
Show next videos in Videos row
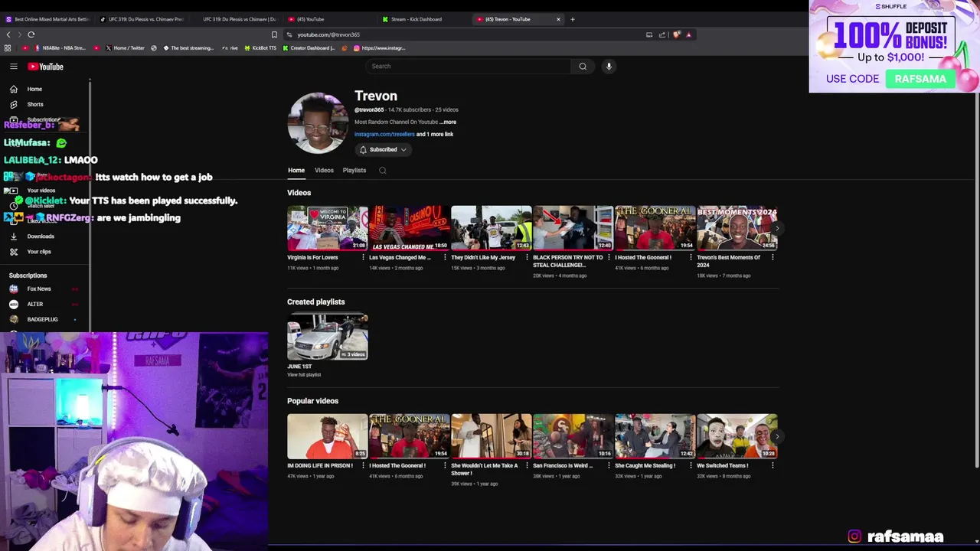[x=777, y=228]
